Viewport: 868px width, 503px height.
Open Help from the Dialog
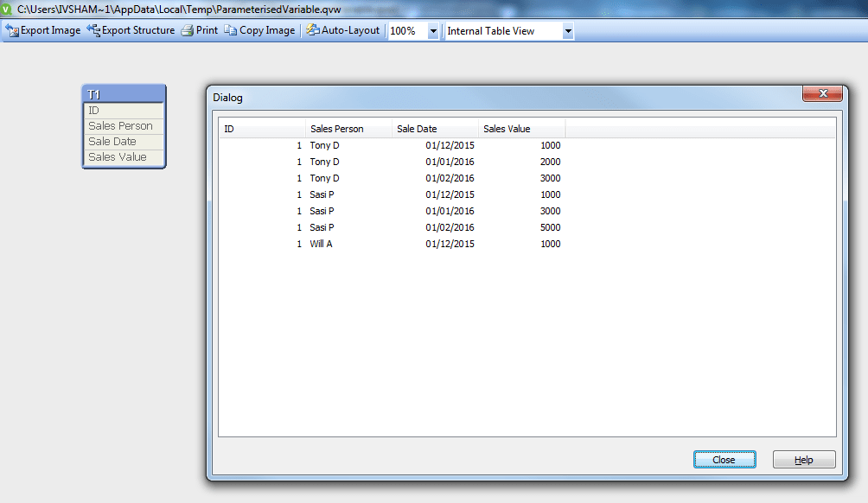[804, 459]
